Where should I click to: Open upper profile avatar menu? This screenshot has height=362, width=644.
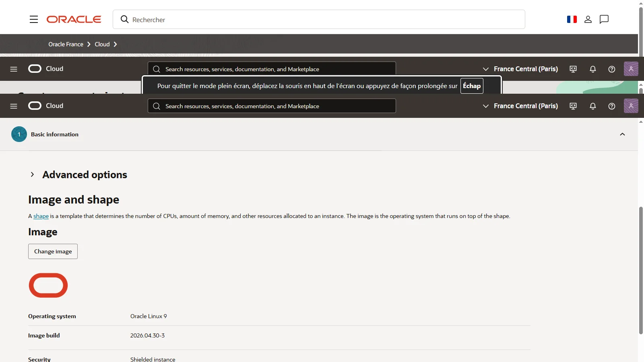631,69
